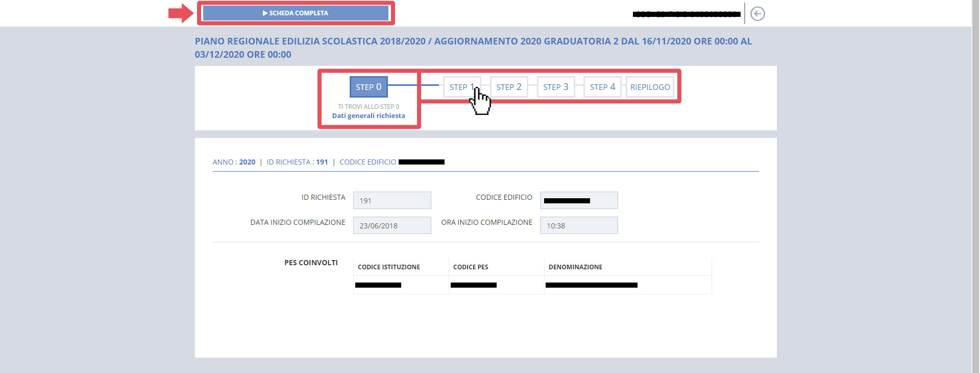This screenshot has height=373, width=980.
Task: Switch to Step 2
Action: pos(508,87)
